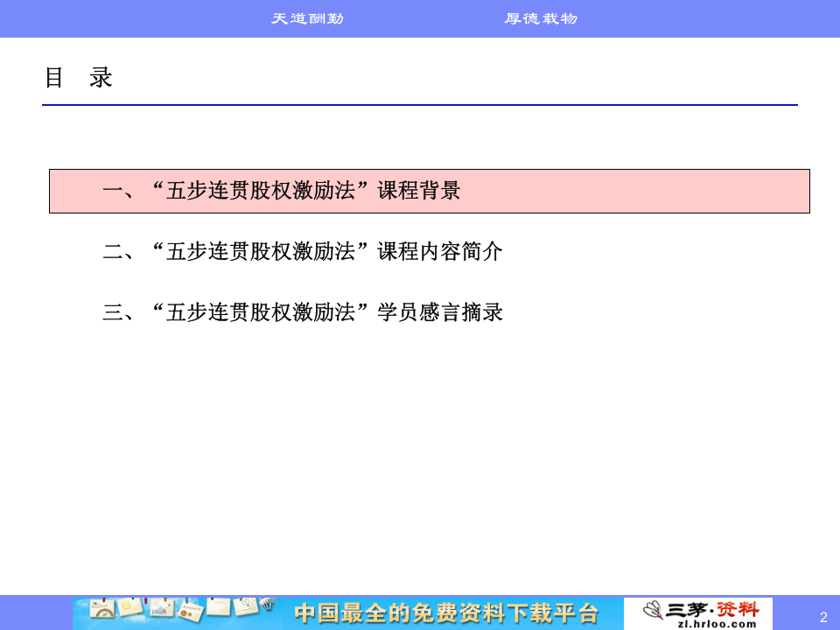
Task: Open the postcard images in footer banner
Action: click(182, 611)
